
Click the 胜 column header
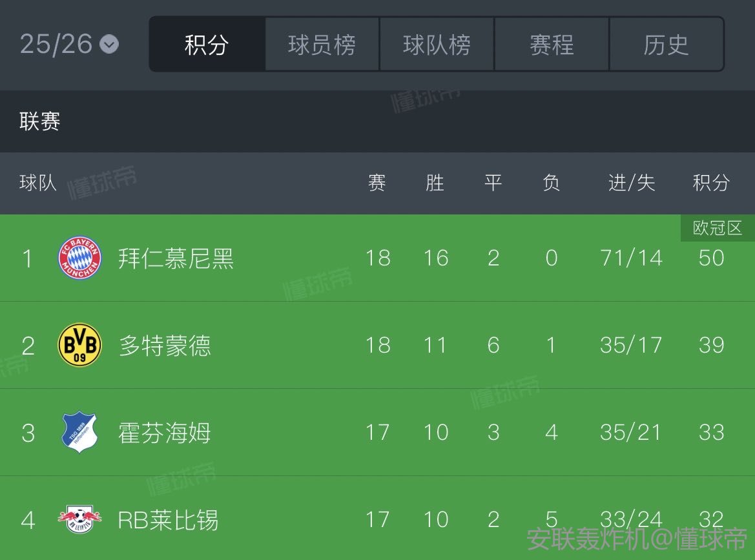coord(435,183)
